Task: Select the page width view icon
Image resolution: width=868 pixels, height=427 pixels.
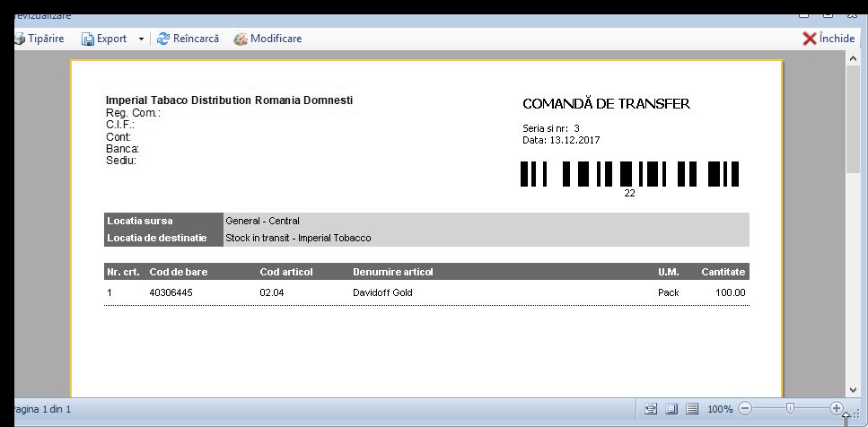Action: (x=651, y=409)
